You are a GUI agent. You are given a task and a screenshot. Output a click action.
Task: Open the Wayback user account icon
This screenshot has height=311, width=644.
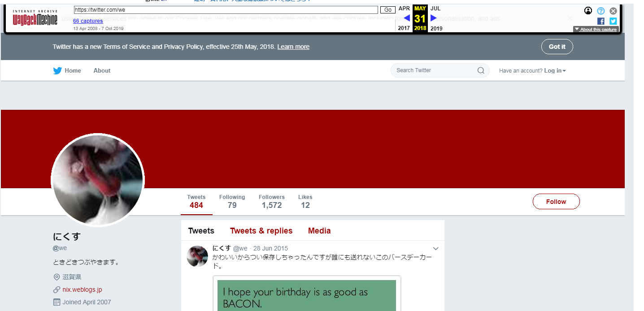(x=588, y=11)
